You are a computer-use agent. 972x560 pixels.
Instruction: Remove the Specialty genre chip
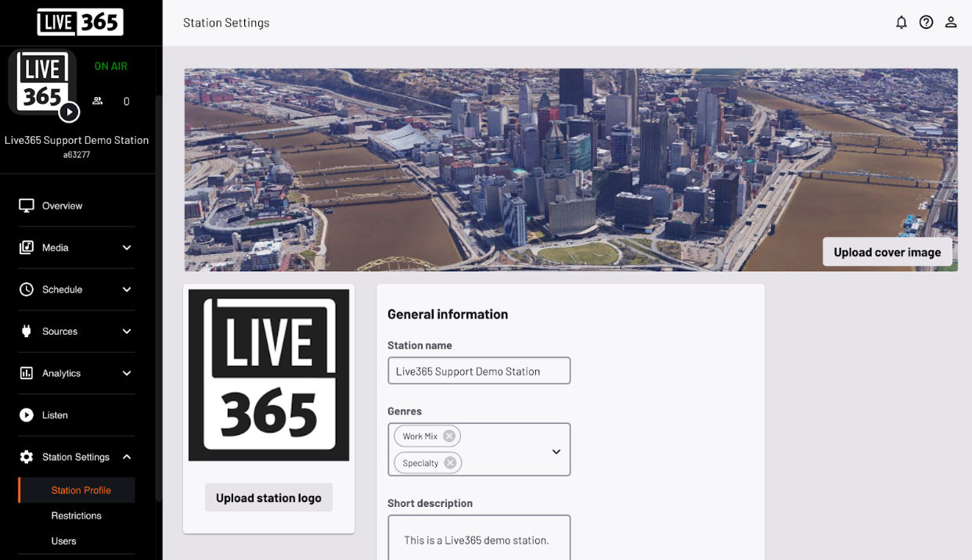450,463
